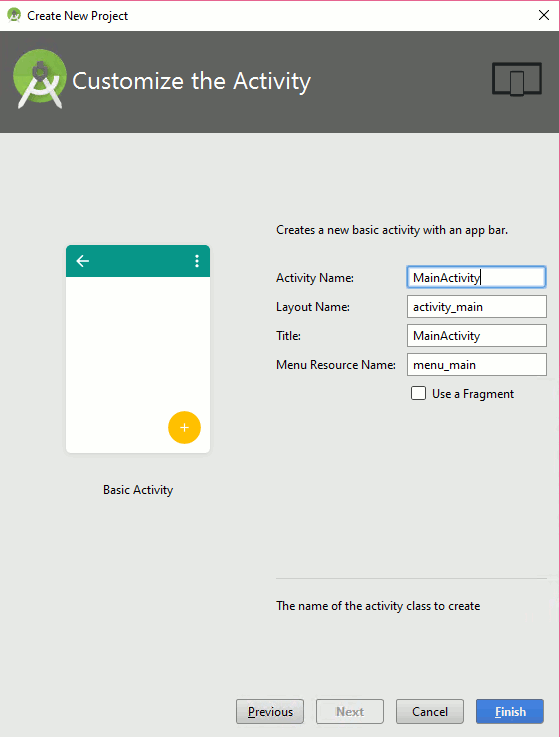This screenshot has width=560, height=737.
Task: Enable the Use a Fragment checkbox
Action: pos(418,393)
